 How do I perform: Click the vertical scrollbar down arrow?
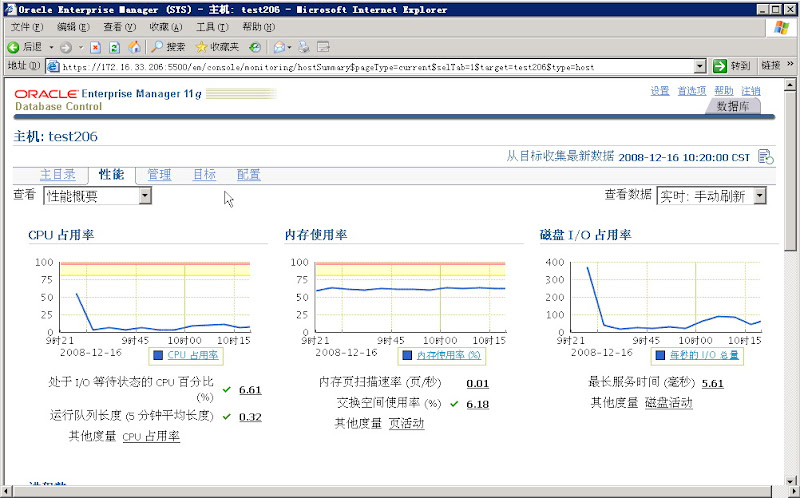coord(790,480)
